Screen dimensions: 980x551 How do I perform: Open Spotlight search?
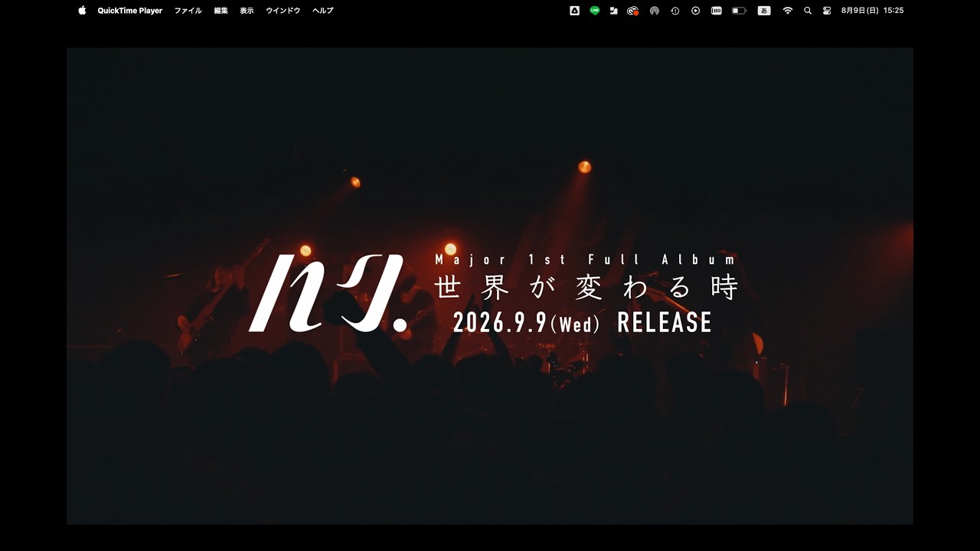point(808,11)
